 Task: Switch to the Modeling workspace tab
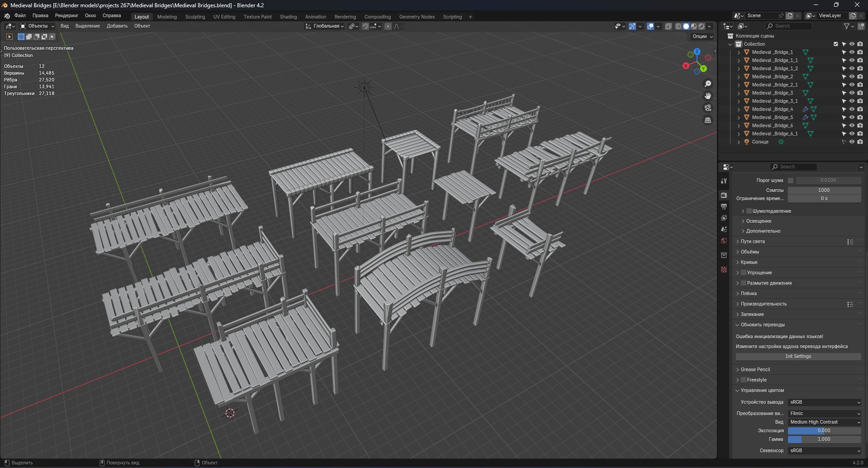[167, 17]
